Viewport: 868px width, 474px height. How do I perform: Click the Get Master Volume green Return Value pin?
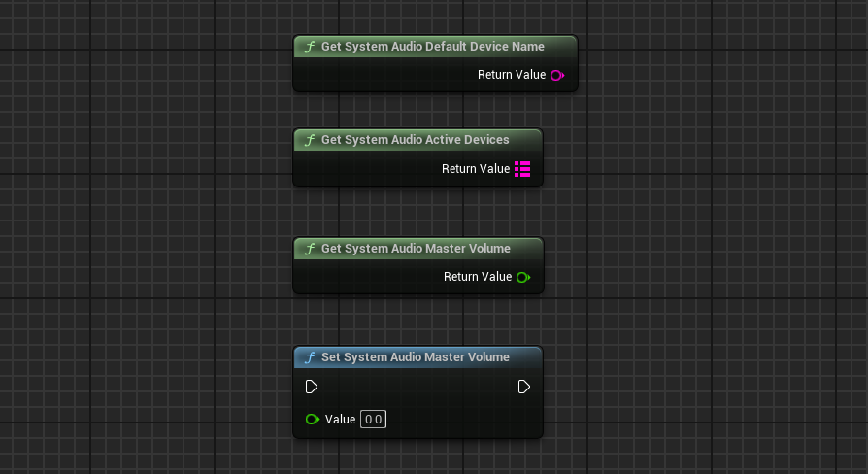pos(523,277)
